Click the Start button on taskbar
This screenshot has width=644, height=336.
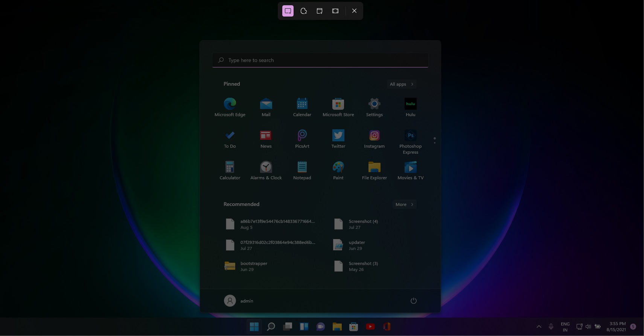(254, 327)
